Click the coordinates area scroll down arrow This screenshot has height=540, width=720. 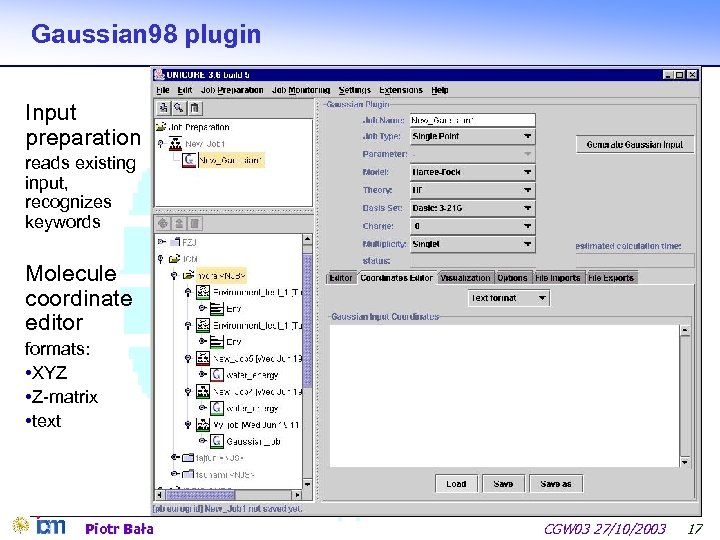pyautogui.click(x=685, y=462)
